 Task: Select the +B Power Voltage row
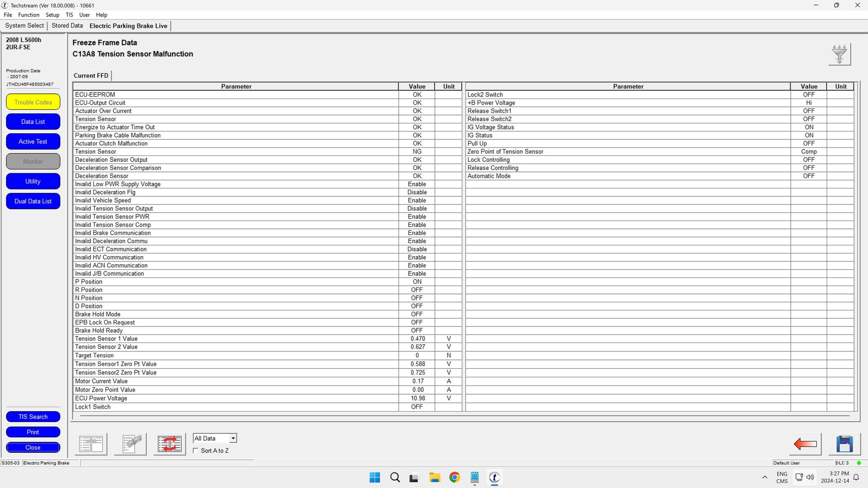pyautogui.click(x=660, y=103)
